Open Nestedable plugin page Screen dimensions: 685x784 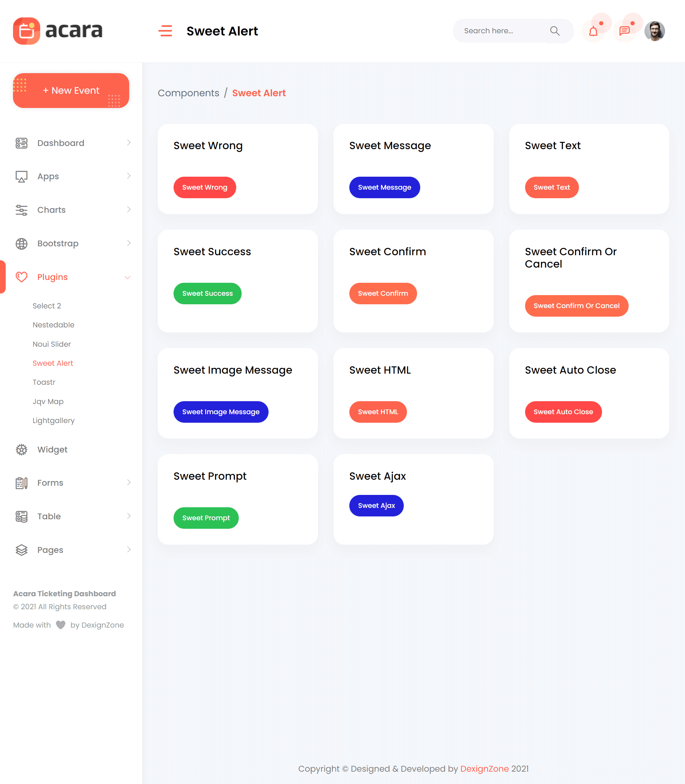54,325
